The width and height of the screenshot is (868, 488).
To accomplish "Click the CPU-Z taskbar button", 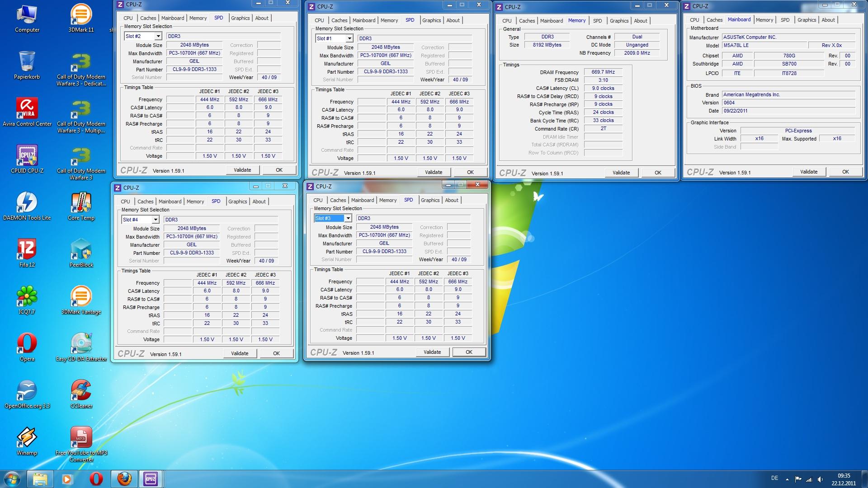I will coord(151,479).
